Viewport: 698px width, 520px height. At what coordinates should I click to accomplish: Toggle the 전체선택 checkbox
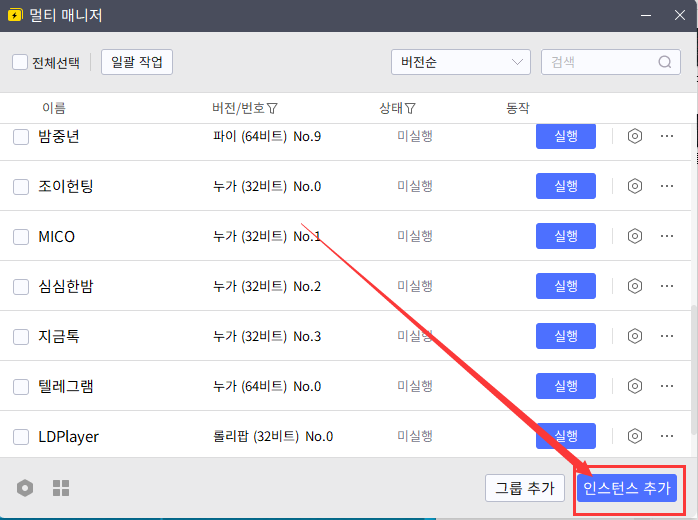20,62
